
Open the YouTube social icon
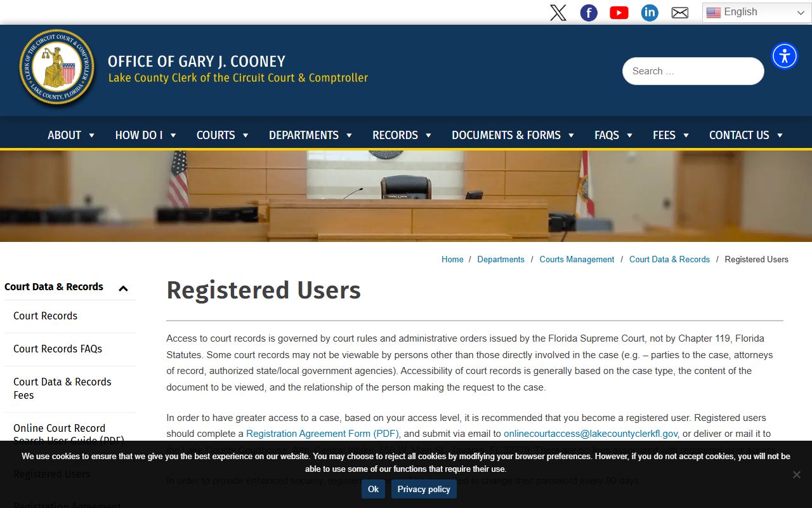619,13
